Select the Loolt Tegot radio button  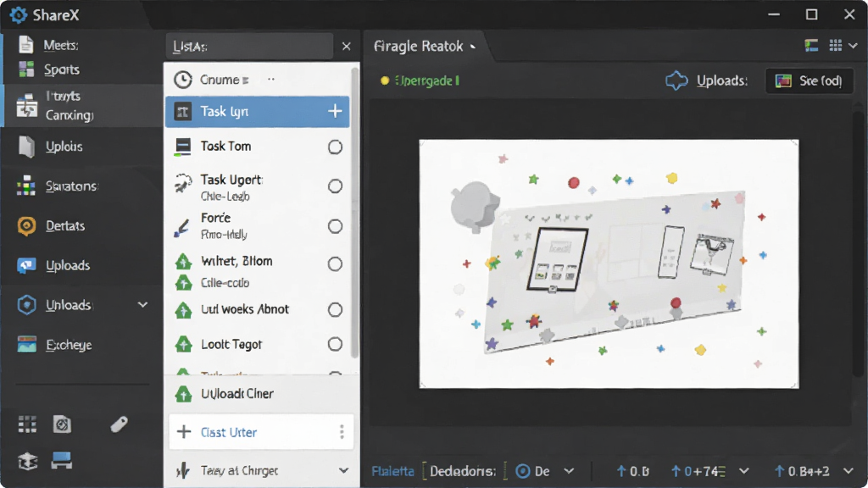pyautogui.click(x=335, y=344)
